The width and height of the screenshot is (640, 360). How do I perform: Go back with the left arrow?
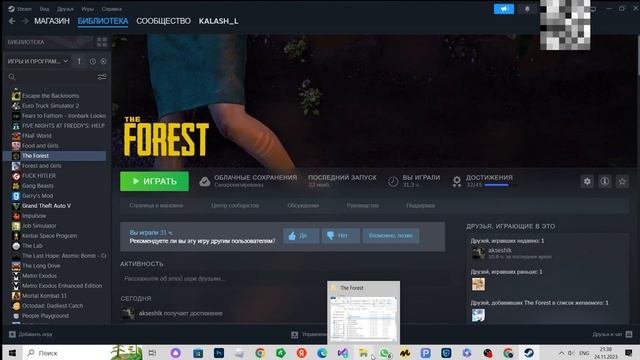[x=12, y=21]
